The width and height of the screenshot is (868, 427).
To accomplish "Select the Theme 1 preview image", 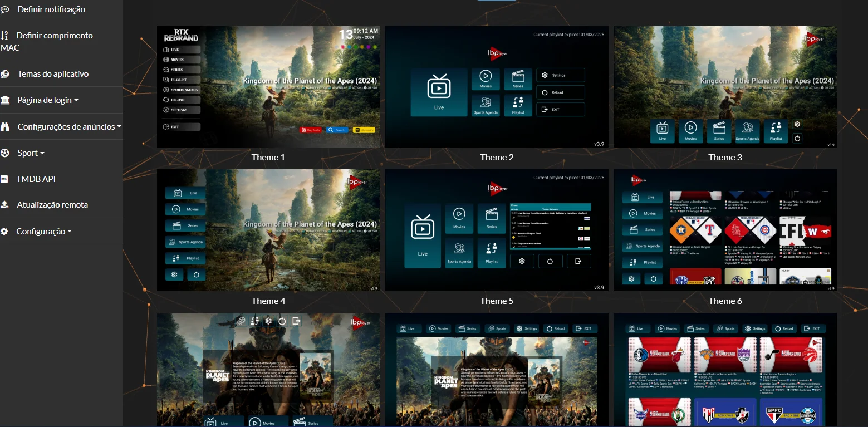I will (x=268, y=87).
